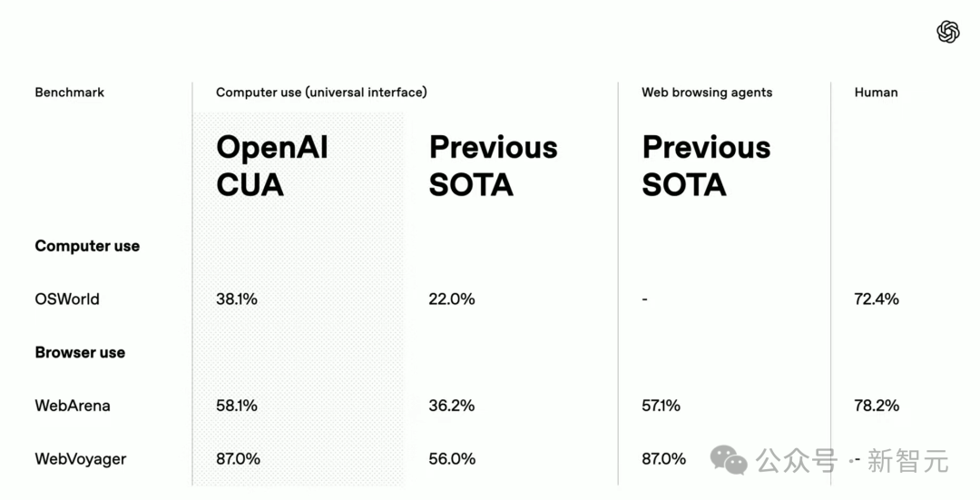Select the Browser use section heading
The image size is (980, 500).
pos(80,352)
